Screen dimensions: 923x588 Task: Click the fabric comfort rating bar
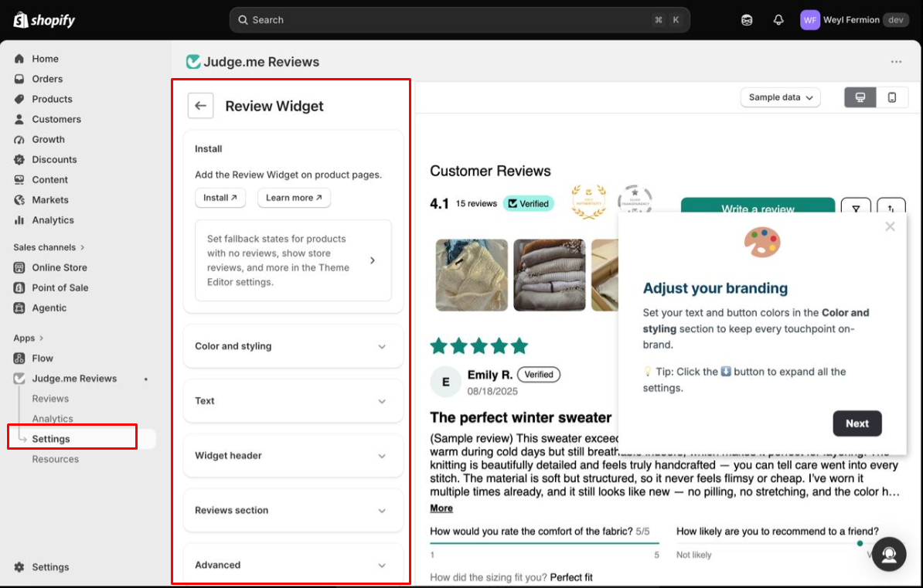544,542
